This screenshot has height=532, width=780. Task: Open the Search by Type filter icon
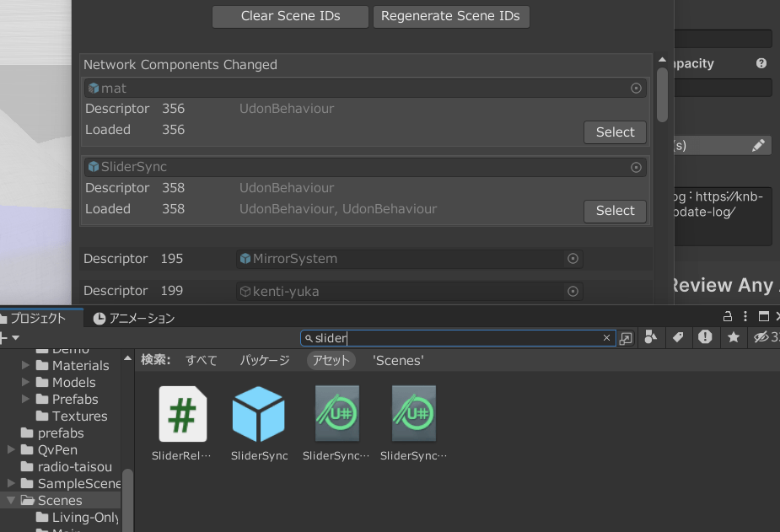tap(650, 338)
